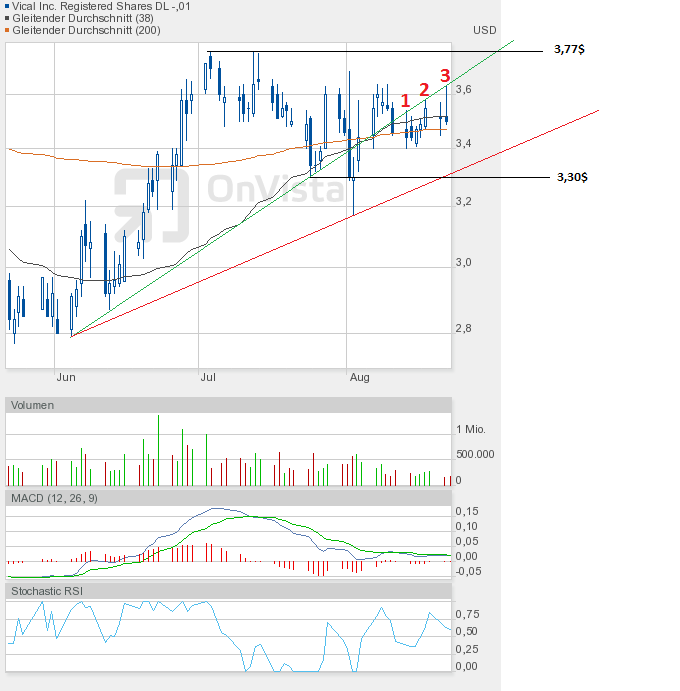This screenshot has height=691, width=680.
Task: Click the red annotation number 3
Action: [x=445, y=75]
